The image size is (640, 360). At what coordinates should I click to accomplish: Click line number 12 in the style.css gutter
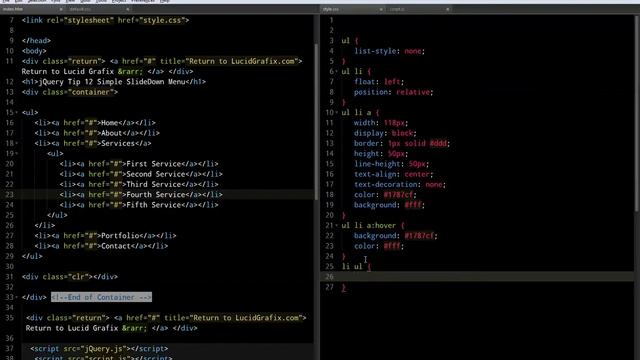[x=329, y=133]
